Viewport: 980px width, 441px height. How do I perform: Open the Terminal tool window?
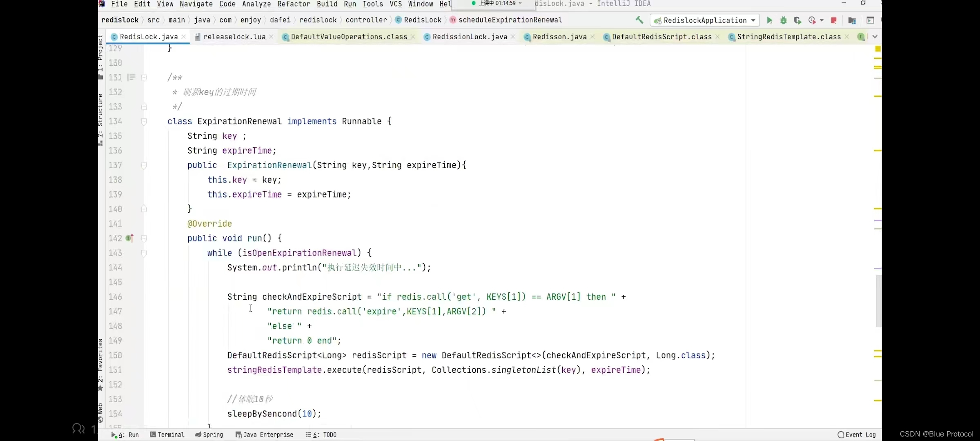[167, 435]
